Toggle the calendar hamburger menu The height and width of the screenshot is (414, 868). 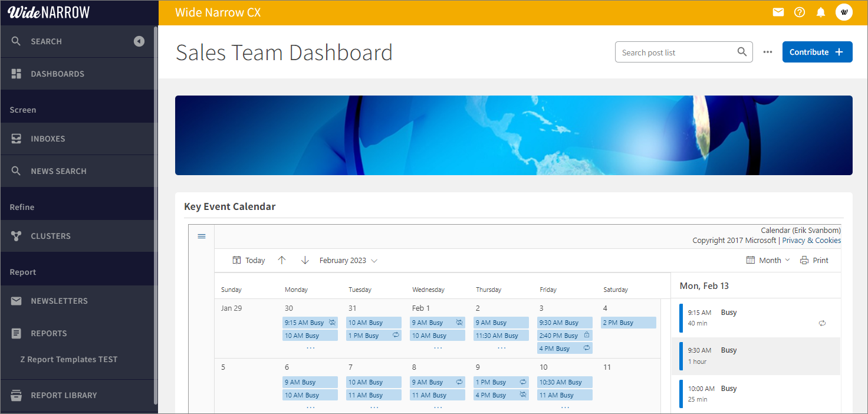(202, 236)
